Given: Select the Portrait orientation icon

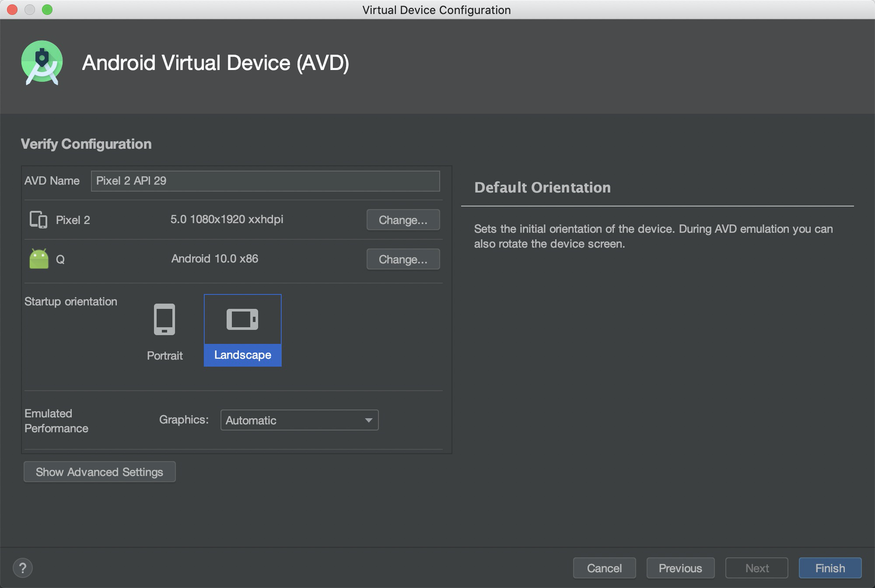Looking at the screenshot, I should click(x=164, y=319).
